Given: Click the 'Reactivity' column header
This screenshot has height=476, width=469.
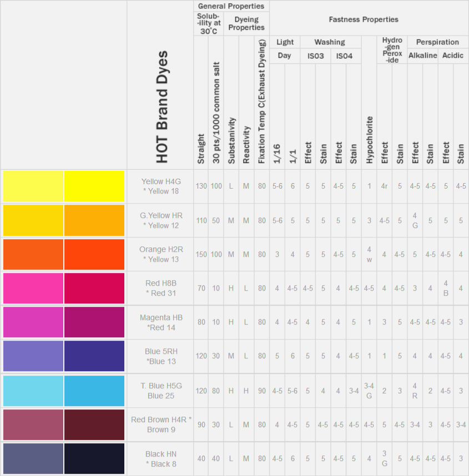Looking at the screenshot, I should pyautogui.click(x=246, y=145).
